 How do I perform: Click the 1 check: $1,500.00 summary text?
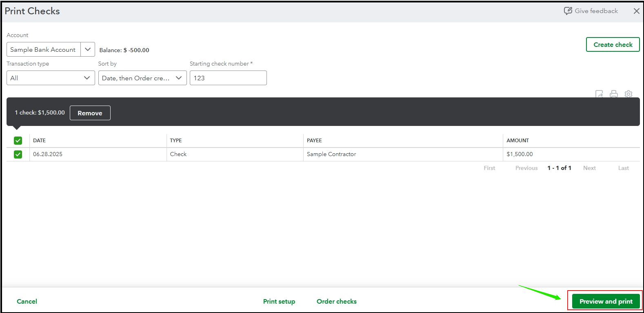[40, 112]
